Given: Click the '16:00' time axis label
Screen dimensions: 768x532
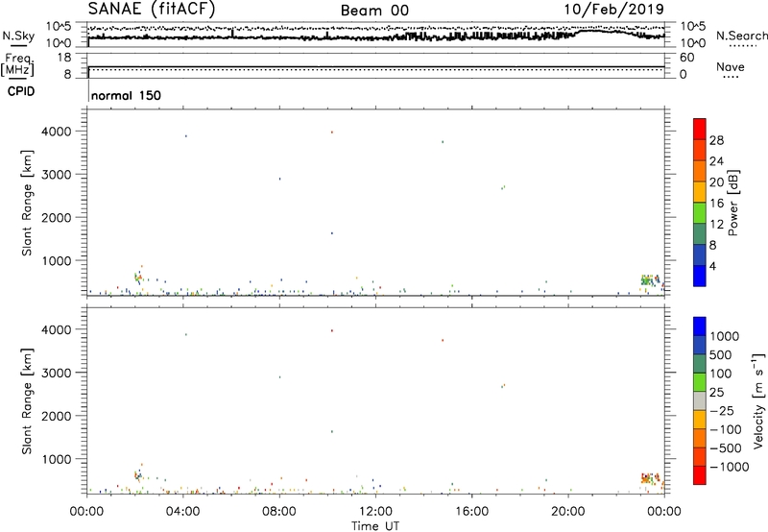Looking at the screenshot, I should (x=471, y=512).
